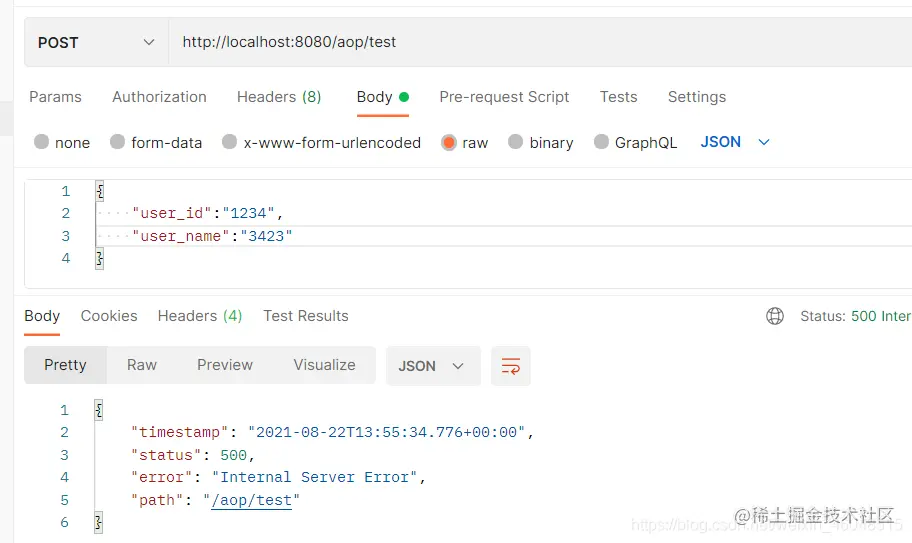Screen dimensions: 912x543
Task: Open the Visualize response view
Action: click(324, 365)
